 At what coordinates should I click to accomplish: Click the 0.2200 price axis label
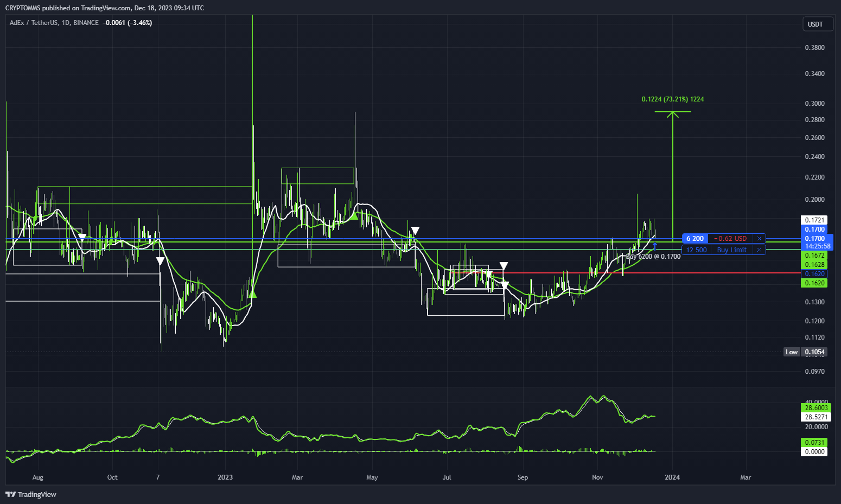coord(814,177)
